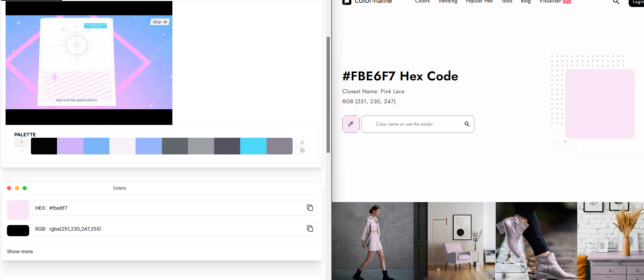Click the pink preview swatch beside HEX
The width and height of the screenshot is (644, 280).
[18, 210]
